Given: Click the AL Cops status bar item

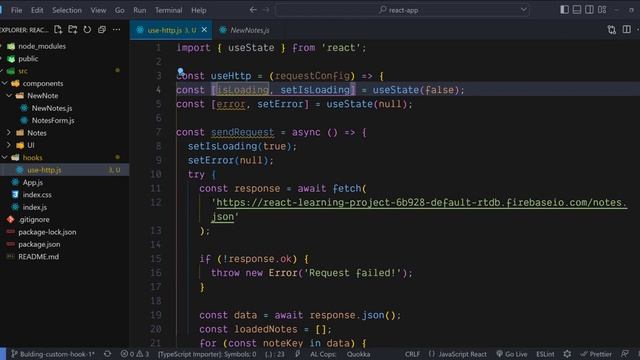Looking at the screenshot, I should (x=323, y=354).
